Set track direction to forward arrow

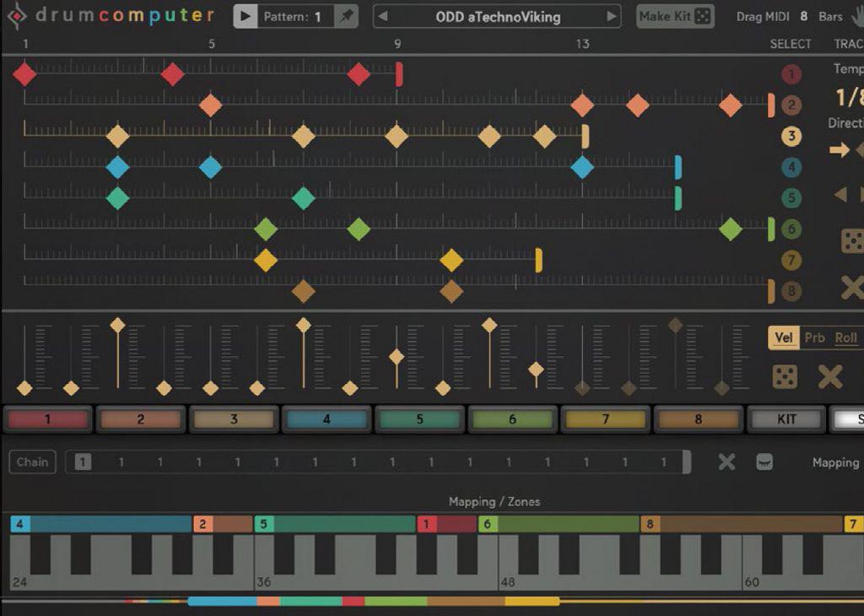click(840, 149)
